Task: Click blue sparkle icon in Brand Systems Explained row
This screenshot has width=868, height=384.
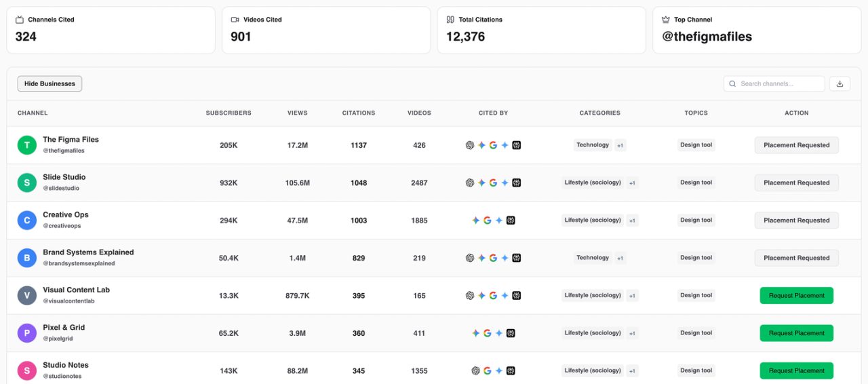Action: pyautogui.click(x=505, y=258)
